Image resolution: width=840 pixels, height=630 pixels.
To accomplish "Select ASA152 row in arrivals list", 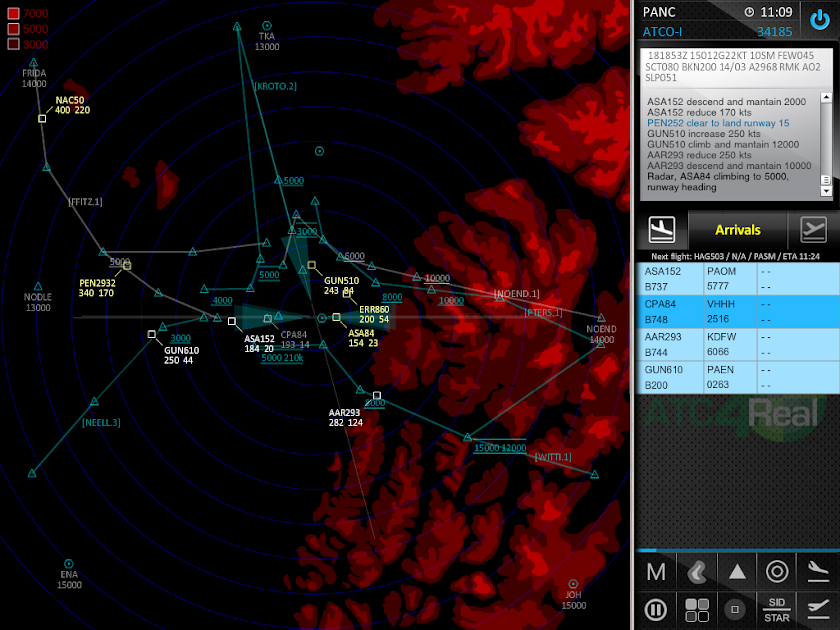I will [738, 279].
